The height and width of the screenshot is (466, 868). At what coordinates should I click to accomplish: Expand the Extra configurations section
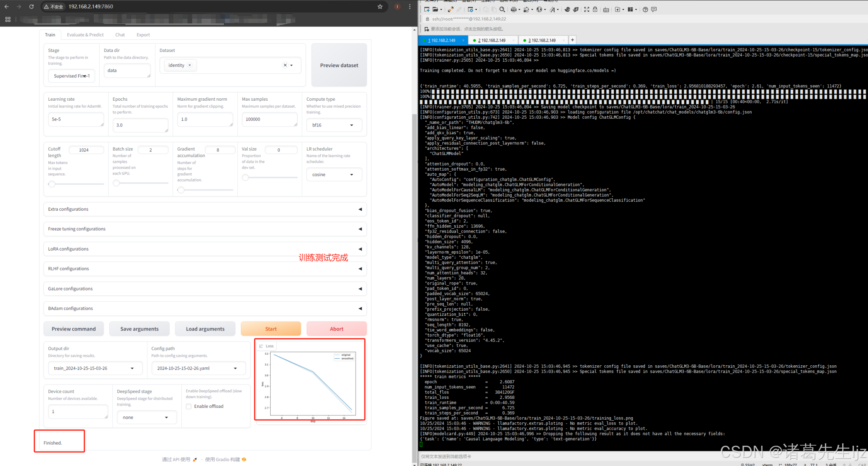pyautogui.click(x=205, y=209)
